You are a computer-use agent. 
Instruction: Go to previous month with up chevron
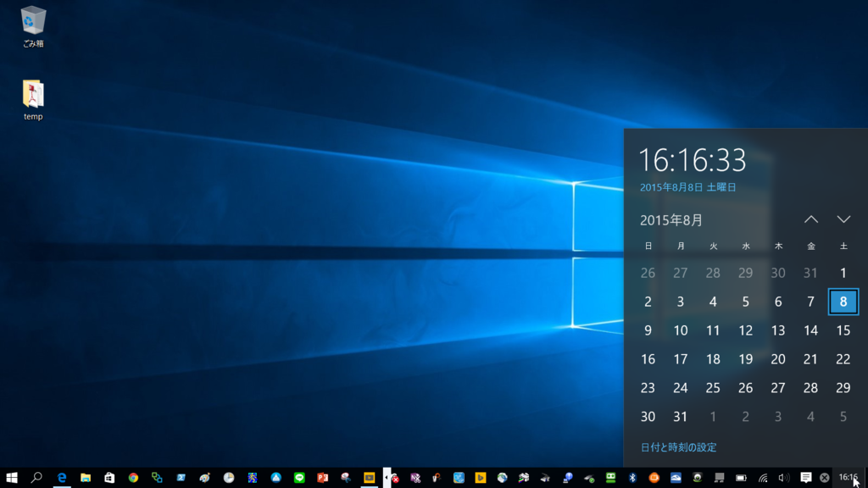(x=811, y=219)
